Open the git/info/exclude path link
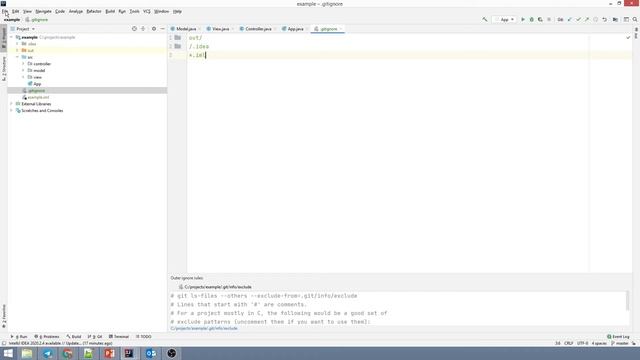Viewport: 640px width, 360px height. click(204, 328)
